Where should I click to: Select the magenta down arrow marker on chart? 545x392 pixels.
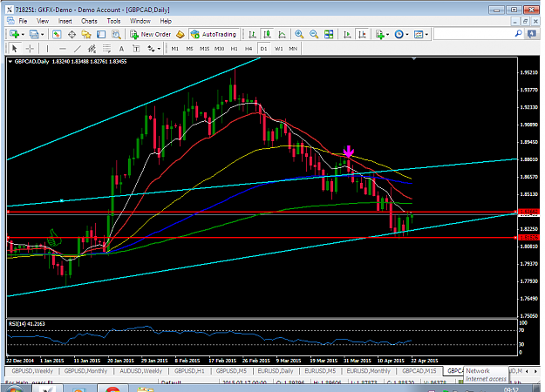(348, 152)
